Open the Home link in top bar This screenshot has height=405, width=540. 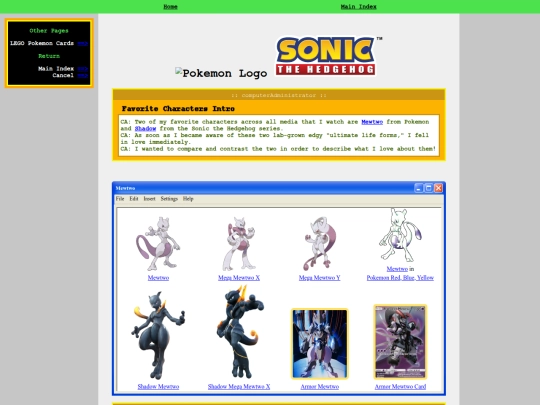click(170, 7)
